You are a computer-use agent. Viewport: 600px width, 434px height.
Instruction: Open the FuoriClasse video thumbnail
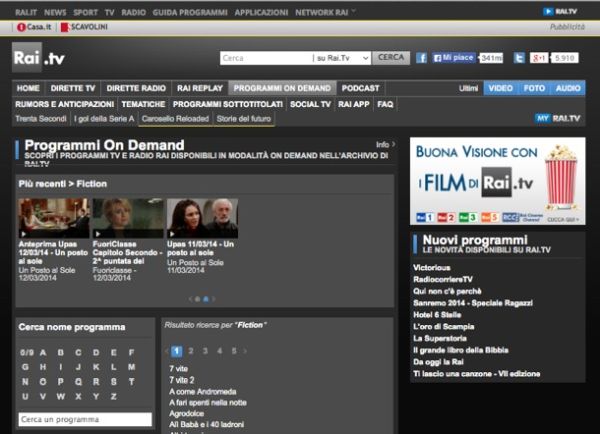tap(127, 218)
